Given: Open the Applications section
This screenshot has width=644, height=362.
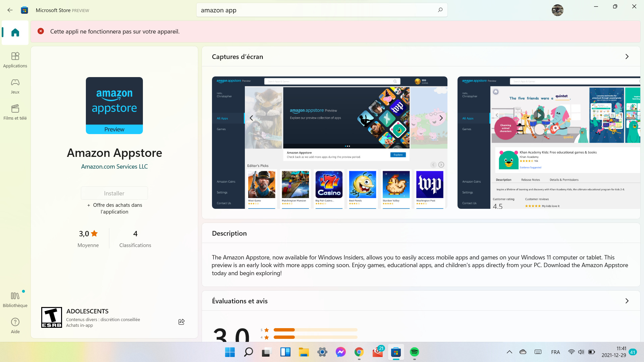Looking at the screenshot, I should 15,60.
